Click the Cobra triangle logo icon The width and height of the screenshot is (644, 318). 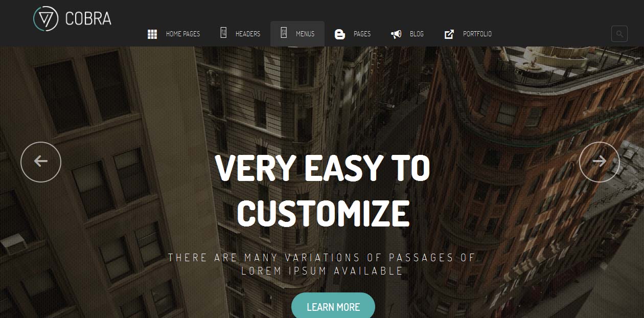click(45, 18)
